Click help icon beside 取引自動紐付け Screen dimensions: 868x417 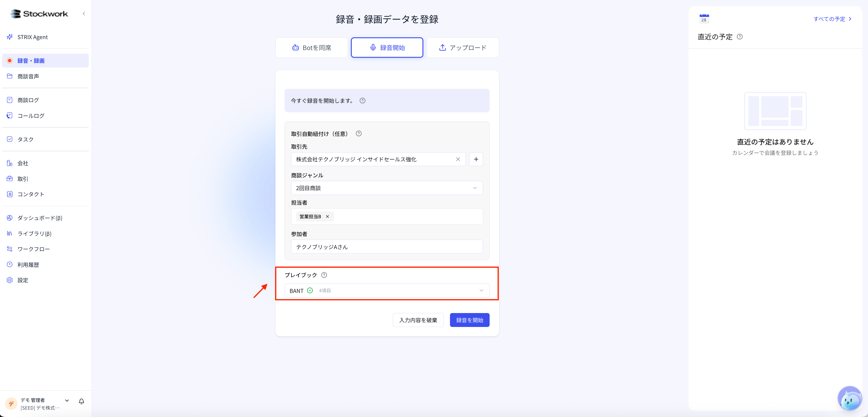click(x=359, y=134)
